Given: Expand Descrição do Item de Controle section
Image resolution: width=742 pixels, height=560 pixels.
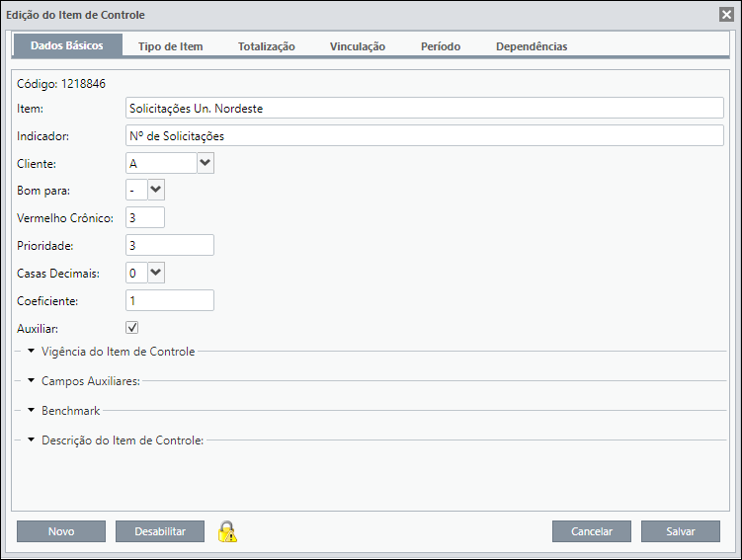Looking at the screenshot, I should coord(32,440).
